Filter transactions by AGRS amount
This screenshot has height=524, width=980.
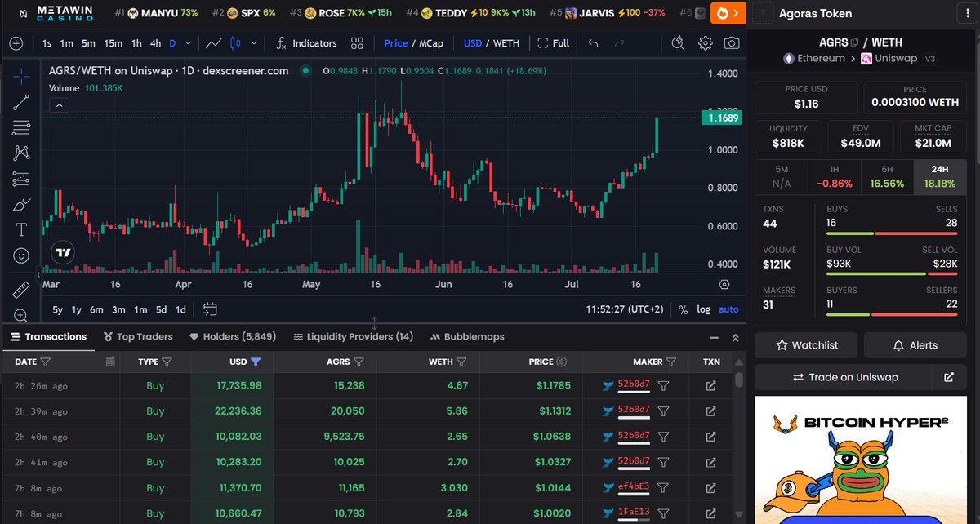[x=359, y=362]
